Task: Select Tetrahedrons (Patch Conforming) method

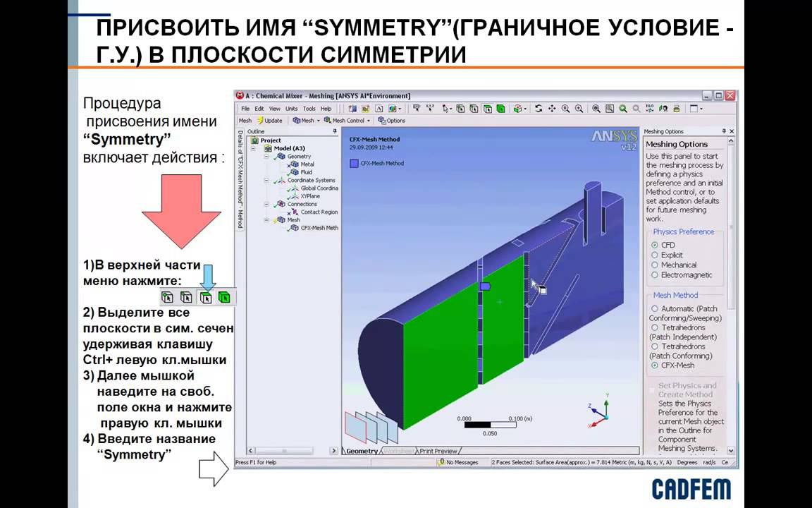Action: [655, 346]
